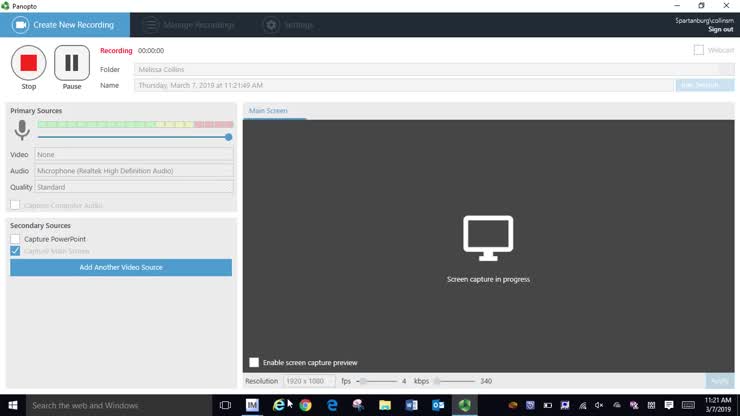
Task: Expand the Audio microphone dropdown
Action: point(134,171)
